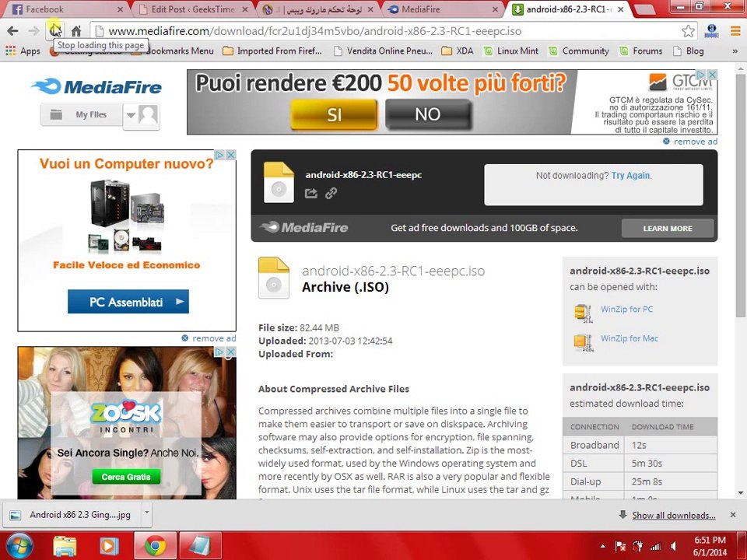Open Windows Start menu

coord(18,545)
